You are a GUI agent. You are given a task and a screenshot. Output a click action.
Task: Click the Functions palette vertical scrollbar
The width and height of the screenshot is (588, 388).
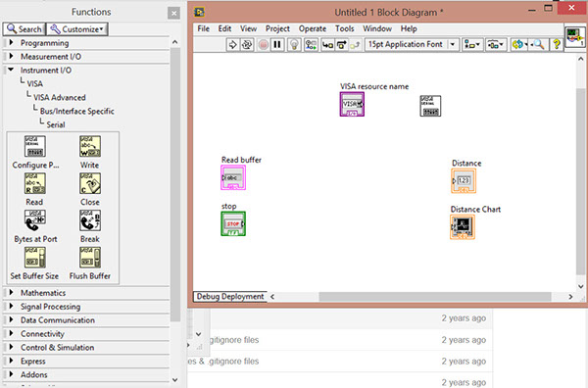pos(174,183)
